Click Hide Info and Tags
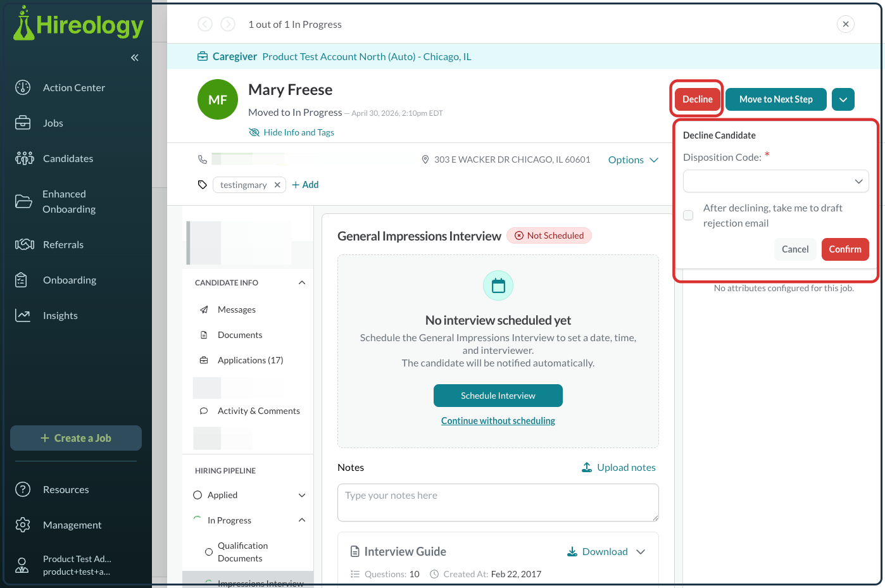Viewport: 885px width, 588px height. 292,132
